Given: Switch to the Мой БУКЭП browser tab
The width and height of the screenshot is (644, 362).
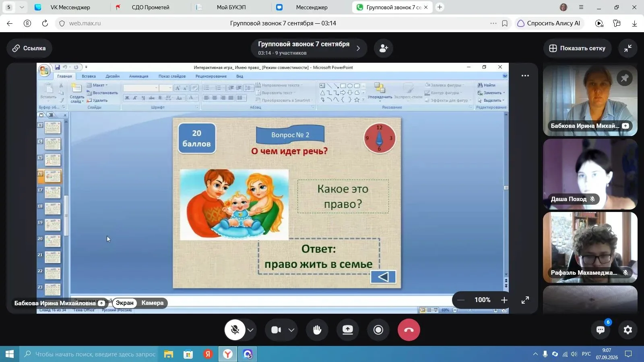Looking at the screenshot, I should click(231, 7).
